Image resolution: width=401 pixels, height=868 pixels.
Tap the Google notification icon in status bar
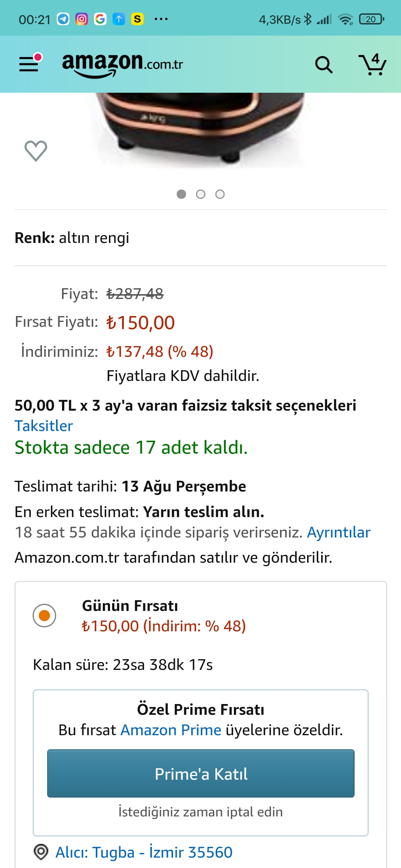click(x=100, y=19)
